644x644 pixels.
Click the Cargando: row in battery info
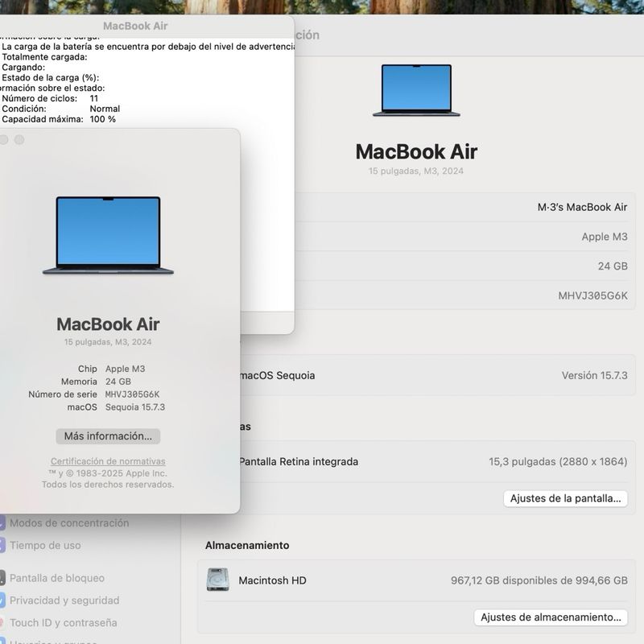tap(23, 68)
